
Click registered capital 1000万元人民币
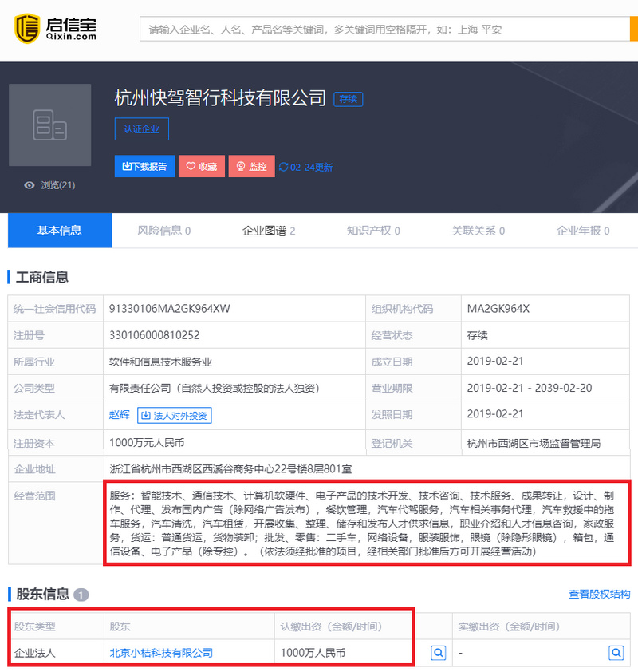click(147, 443)
